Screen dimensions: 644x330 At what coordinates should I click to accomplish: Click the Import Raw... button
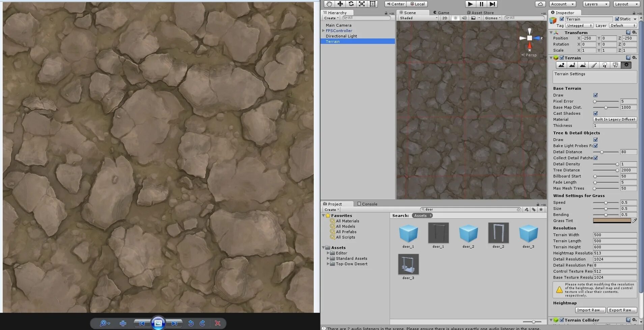590,310
